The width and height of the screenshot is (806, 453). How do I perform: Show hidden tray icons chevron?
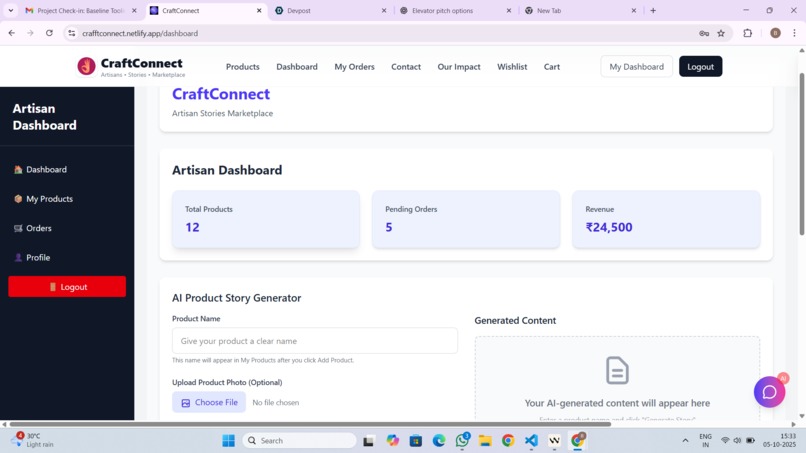pos(685,441)
